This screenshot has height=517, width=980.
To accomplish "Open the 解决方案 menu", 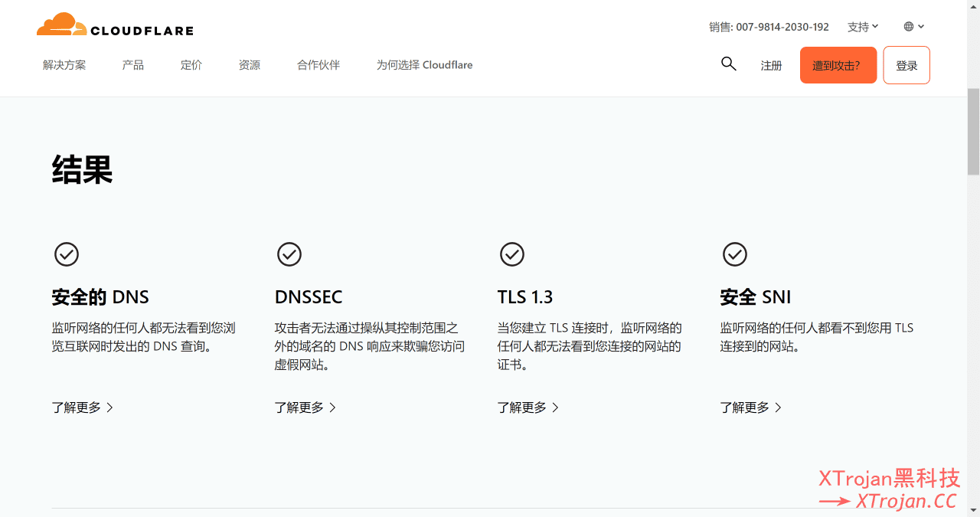I will click(x=64, y=65).
